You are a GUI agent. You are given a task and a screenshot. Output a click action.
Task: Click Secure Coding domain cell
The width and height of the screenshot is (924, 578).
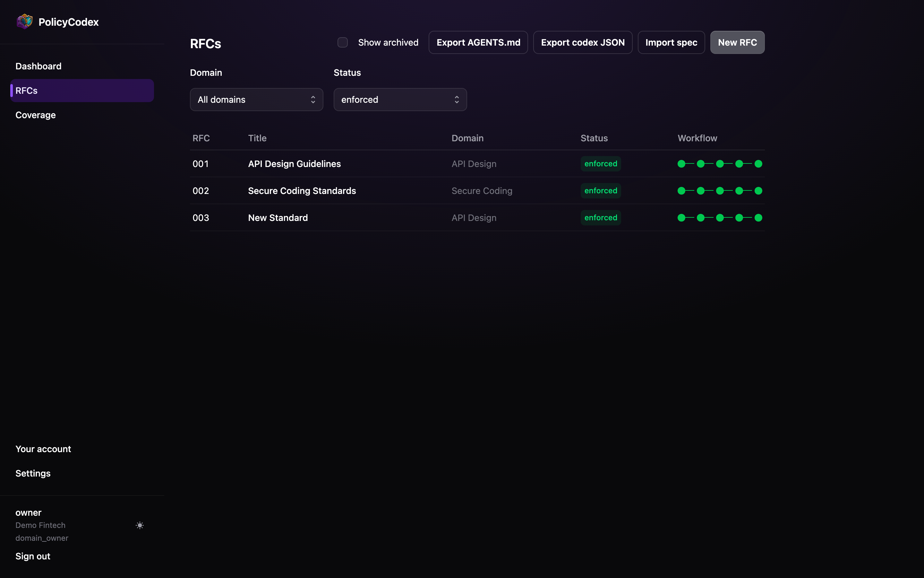[482, 191]
